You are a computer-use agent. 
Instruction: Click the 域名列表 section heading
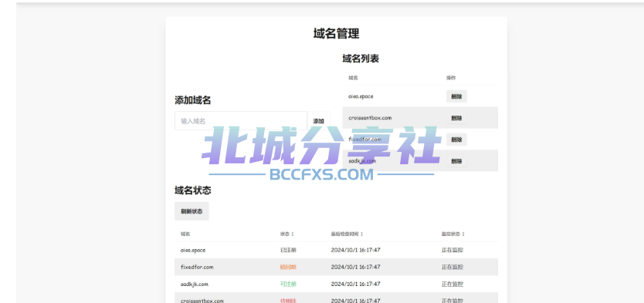coord(361,59)
